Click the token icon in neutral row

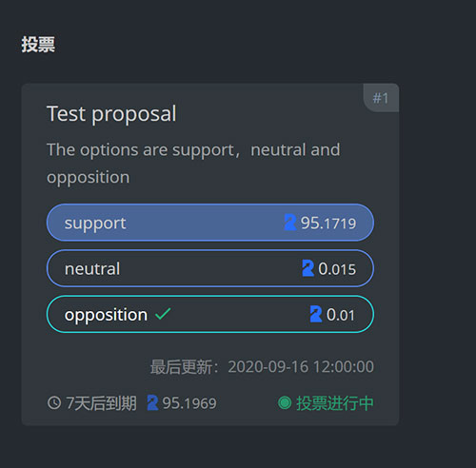coord(308,268)
